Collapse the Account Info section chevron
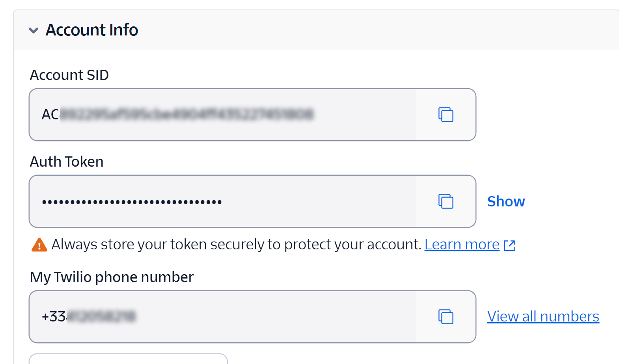This screenshot has width=619, height=364. [34, 30]
